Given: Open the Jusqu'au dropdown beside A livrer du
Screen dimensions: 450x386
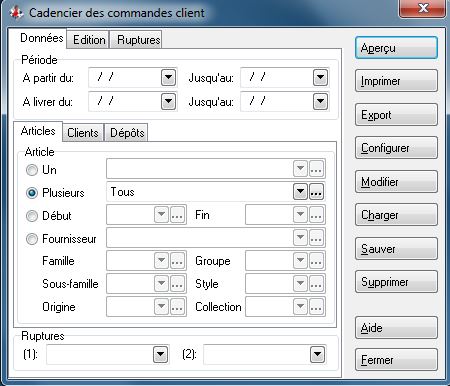Looking at the screenshot, I should [x=320, y=102].
